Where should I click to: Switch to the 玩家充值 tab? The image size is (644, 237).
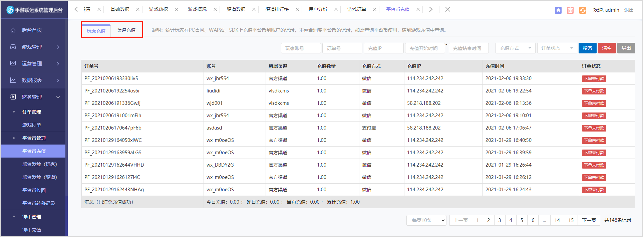pyautogui.click(x=96, y=31)
